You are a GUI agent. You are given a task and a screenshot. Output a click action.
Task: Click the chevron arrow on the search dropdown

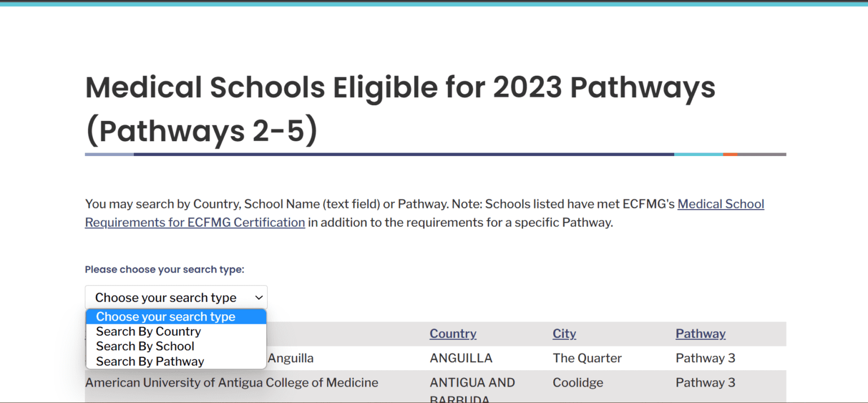(x=258, y=297)
